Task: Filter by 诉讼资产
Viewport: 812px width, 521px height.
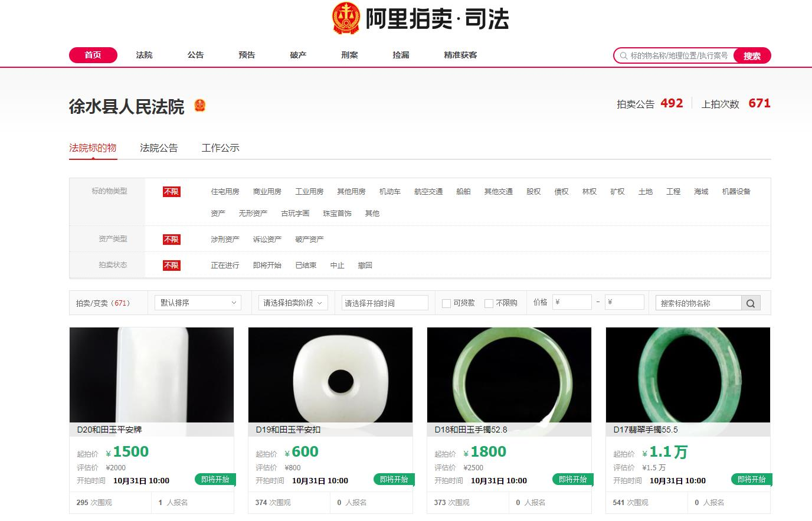Action: tap(267, 240)
